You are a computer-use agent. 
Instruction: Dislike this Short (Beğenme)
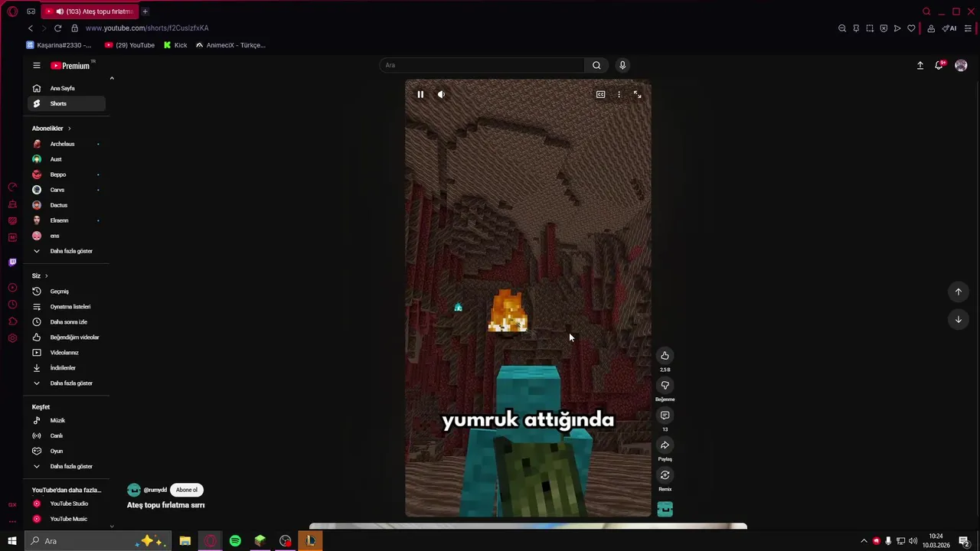pos(665,385)
